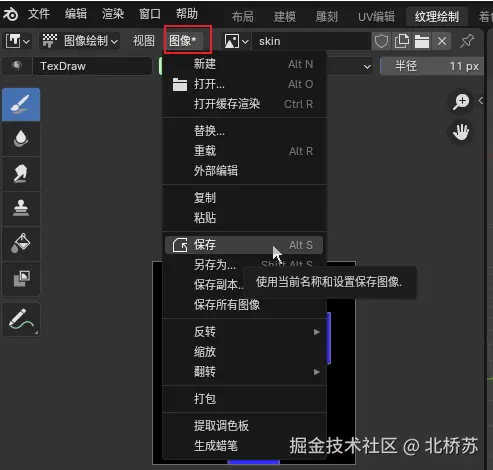Open the 帮助 menu
The height and width of the screenshot is (470, 493).
coord(187,14)
